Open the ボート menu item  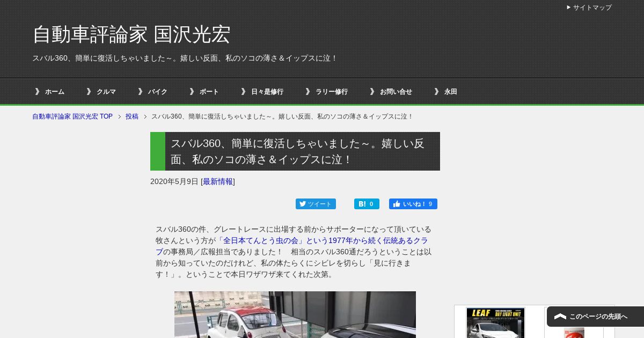(x=209, y=92)
